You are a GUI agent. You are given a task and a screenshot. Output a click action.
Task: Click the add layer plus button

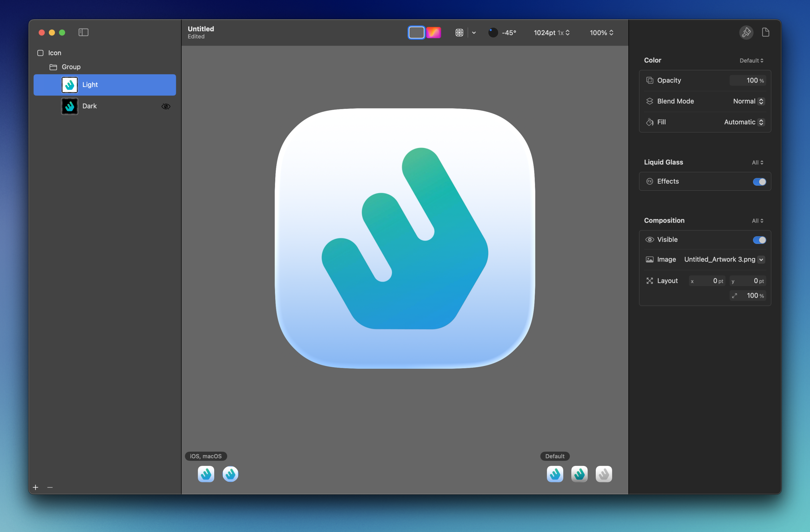click(x=35, y=487)
